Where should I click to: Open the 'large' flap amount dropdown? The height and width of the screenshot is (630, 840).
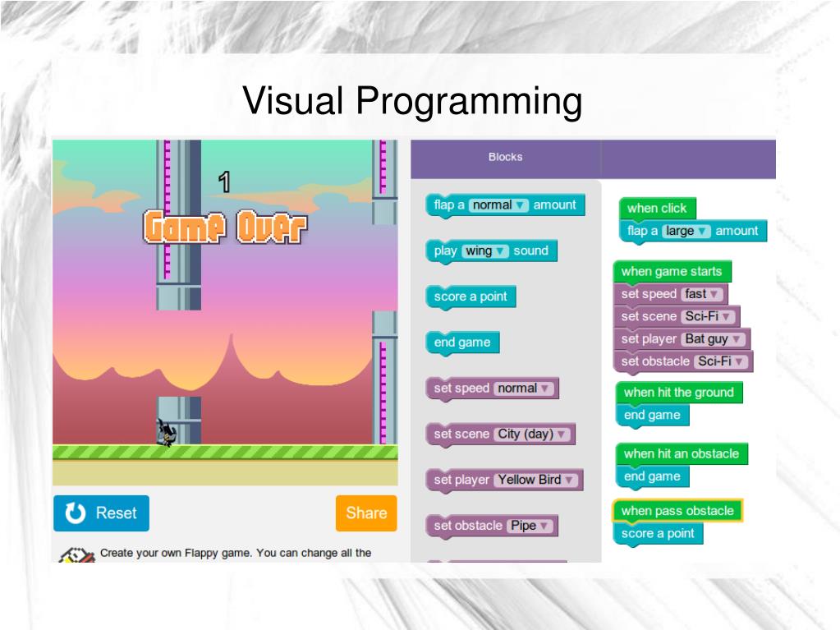pyautogui.click(x=686, y=231)
